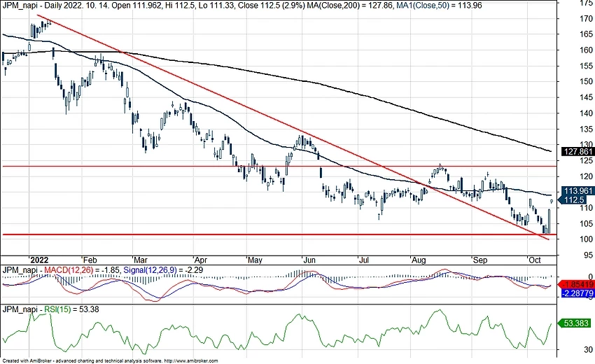Click the Apr label on time axis

[200, 260]
